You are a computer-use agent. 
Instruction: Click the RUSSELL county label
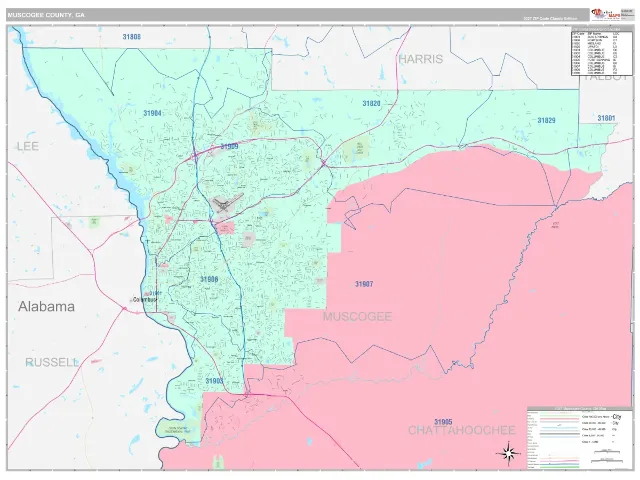tap(51, 362)
